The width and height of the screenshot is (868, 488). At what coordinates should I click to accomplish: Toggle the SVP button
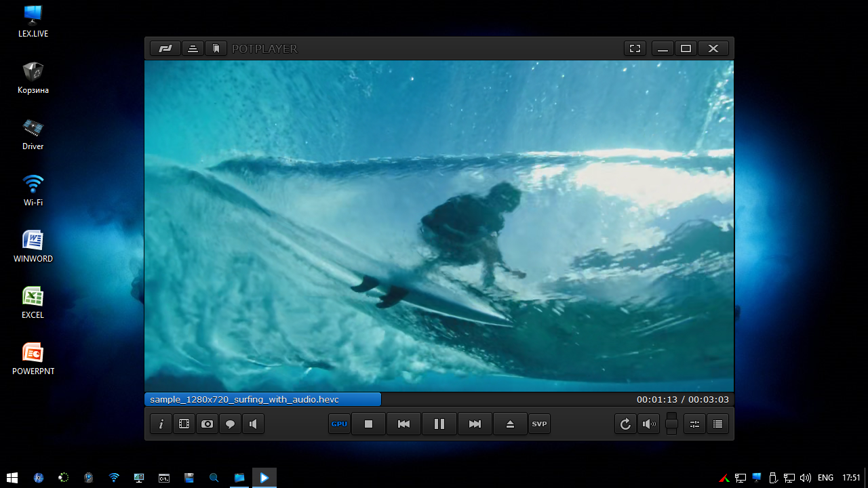[539, 424]
